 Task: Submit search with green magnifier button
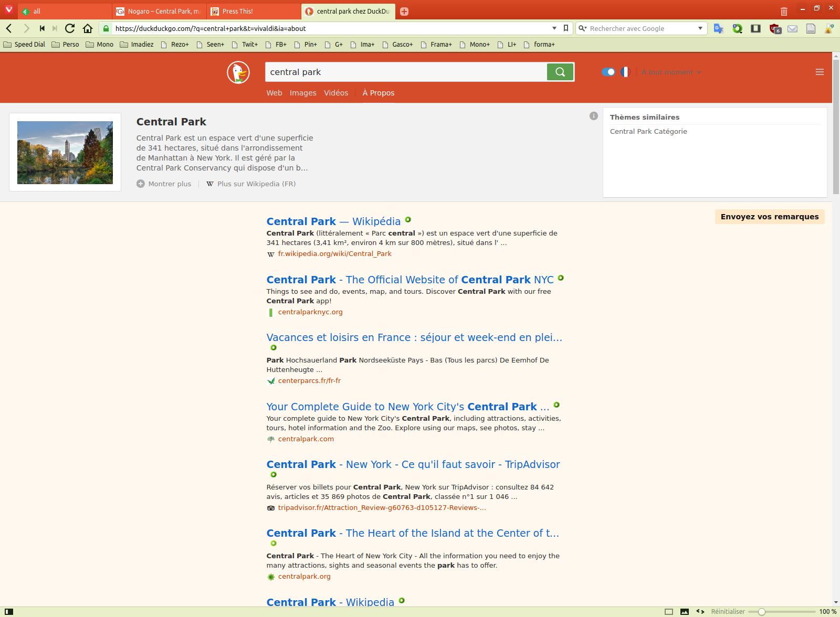tap(560, 72)
